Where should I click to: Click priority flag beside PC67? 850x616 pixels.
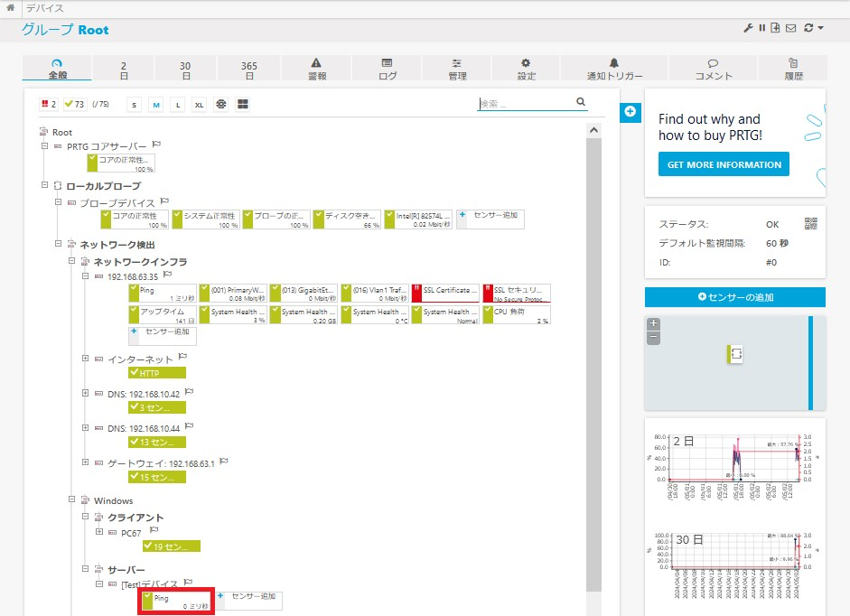(154, 530)
